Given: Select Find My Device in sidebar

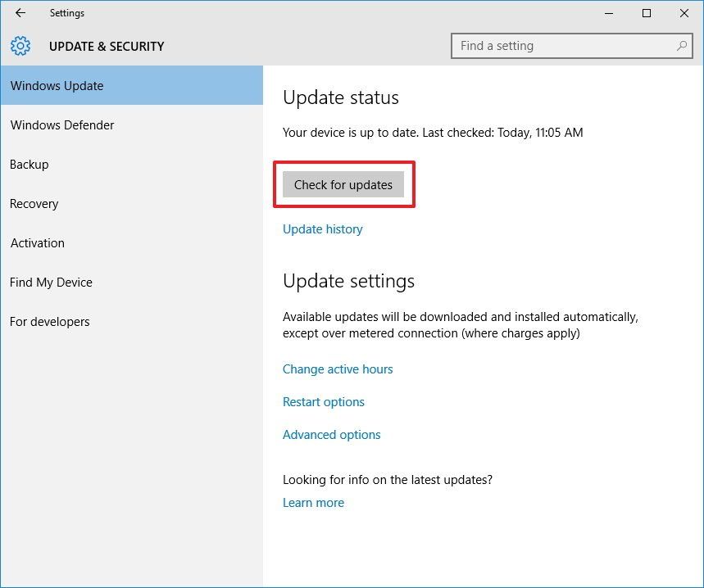Looking at the screenshot, I should pyautogui.click(x=51, y=282).
